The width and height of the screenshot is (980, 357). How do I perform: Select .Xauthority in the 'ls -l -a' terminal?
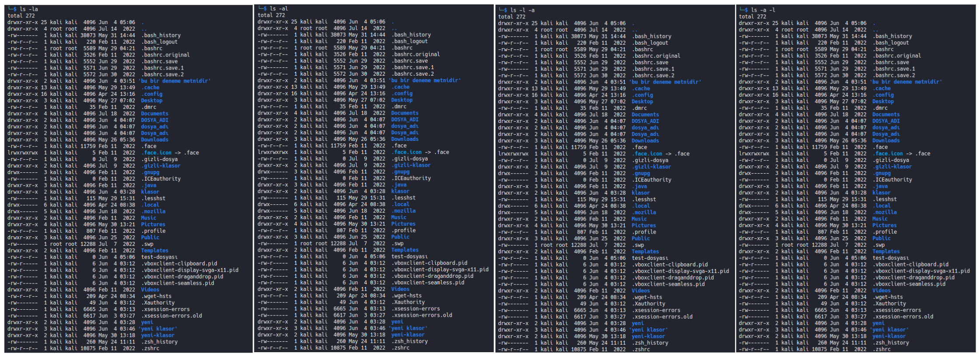[x=648, y=304]
